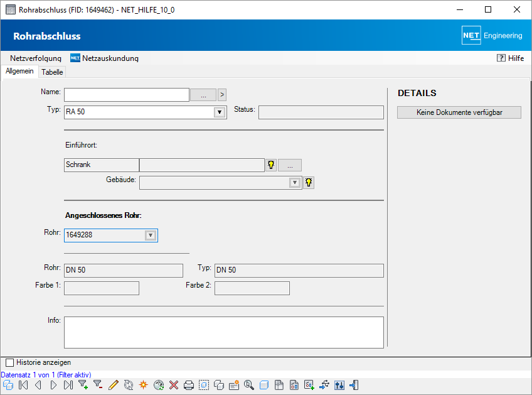Click the Typ field showing DN 50

299,271
